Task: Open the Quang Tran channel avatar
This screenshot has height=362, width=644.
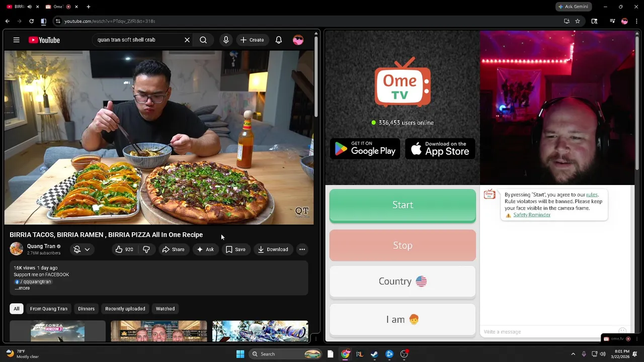Action: pos(16,249)
